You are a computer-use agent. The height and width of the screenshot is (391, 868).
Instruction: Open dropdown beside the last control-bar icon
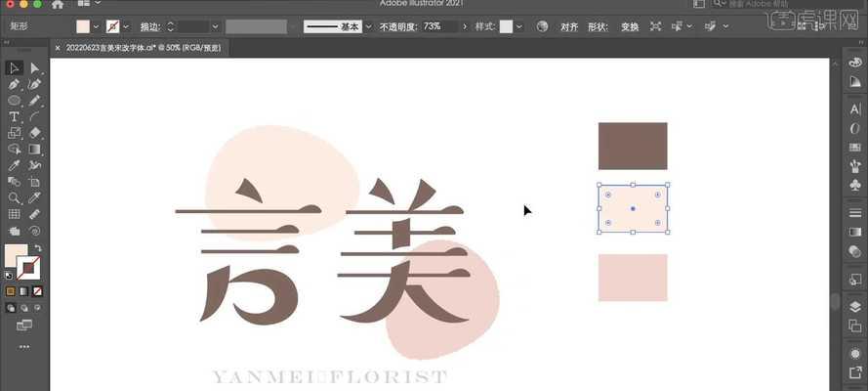(725, 26)
